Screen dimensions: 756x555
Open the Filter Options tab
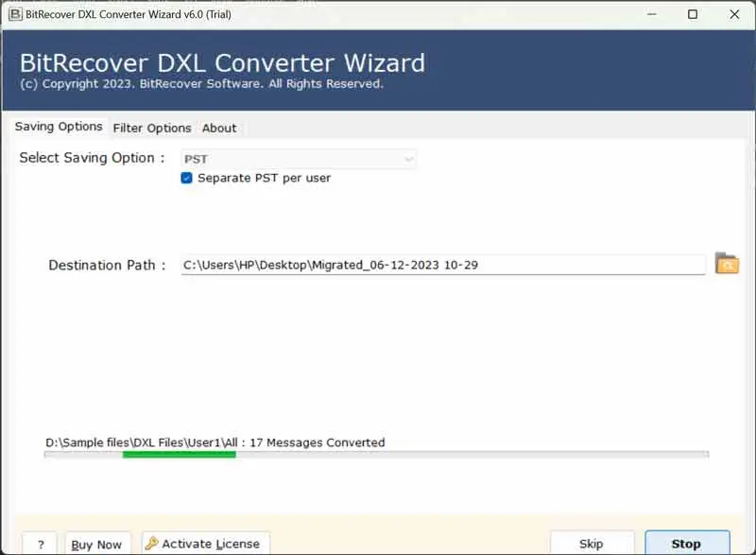[151, 128]
